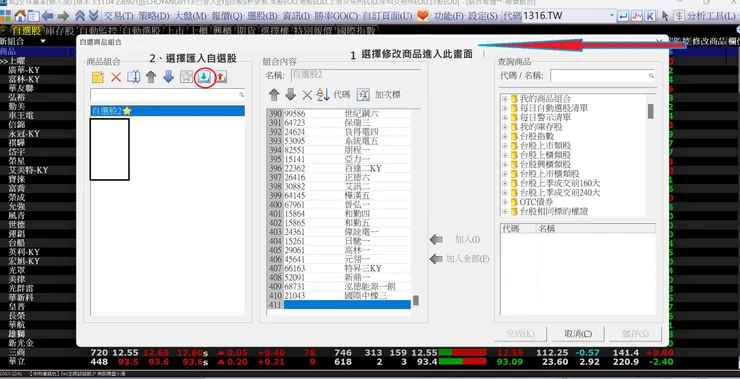Open the 策略(D) menu
The height and width of the screenshot is (379, 740).
154,16
